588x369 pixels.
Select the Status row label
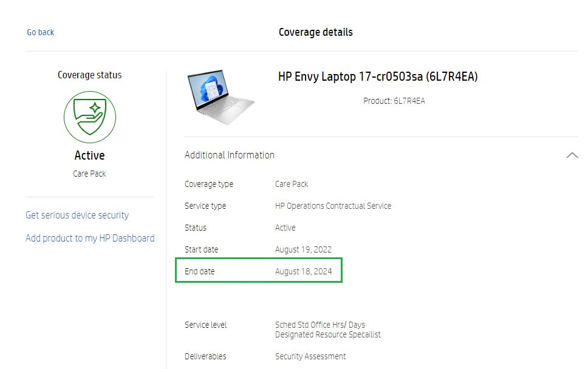196,228
